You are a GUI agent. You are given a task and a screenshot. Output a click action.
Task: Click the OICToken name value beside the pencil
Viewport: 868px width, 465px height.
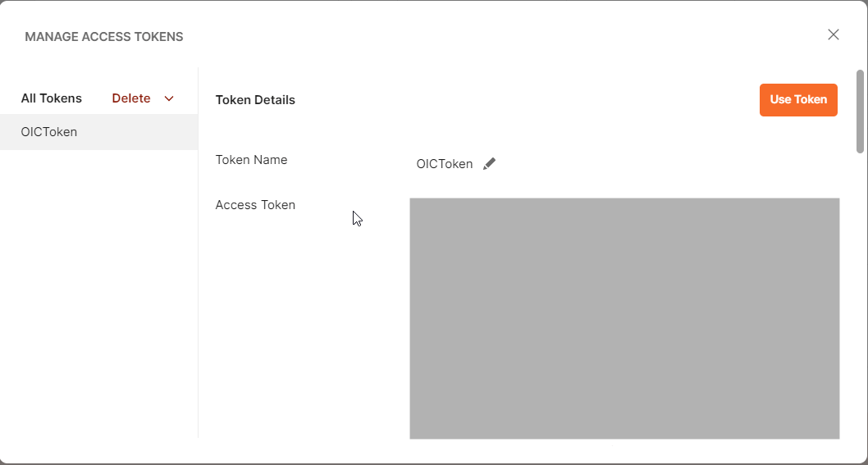[x=445, y=164]
